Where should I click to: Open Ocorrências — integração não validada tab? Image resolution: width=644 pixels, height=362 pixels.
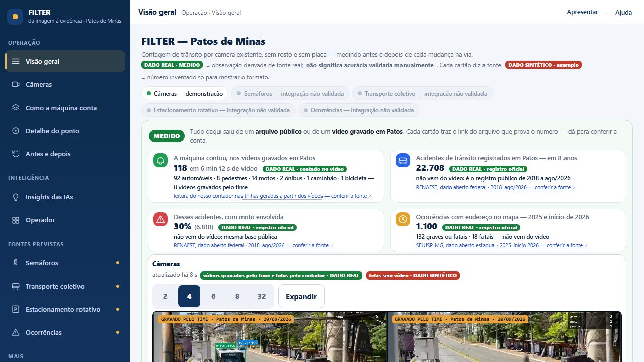pyautogui.click(x=359, y=110)
